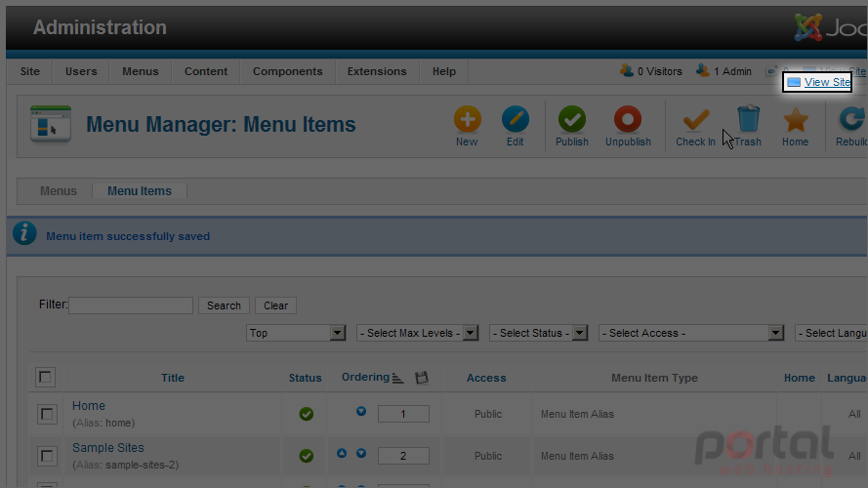The height and width of the screenshot is (488, 868).
Task: Sort by the Ordering column header
Action: [x=365, y=378]
